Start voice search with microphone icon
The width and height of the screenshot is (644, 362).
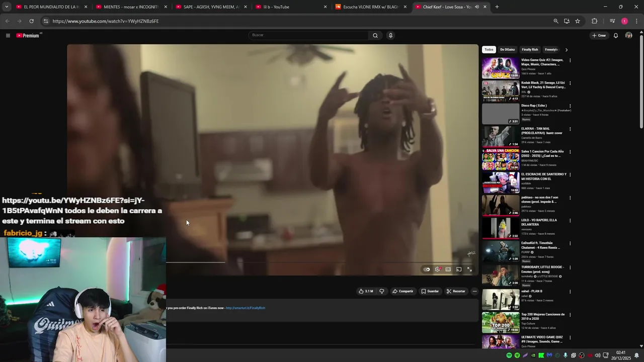(390, 35)
